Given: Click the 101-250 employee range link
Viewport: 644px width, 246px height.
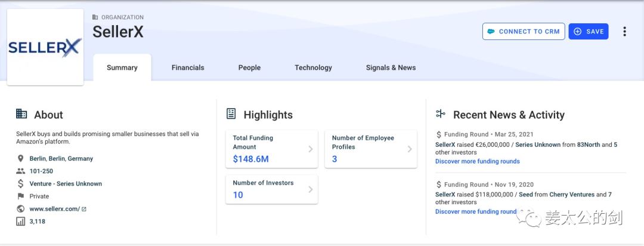Looking at the screenshot, I should (41, 171).
